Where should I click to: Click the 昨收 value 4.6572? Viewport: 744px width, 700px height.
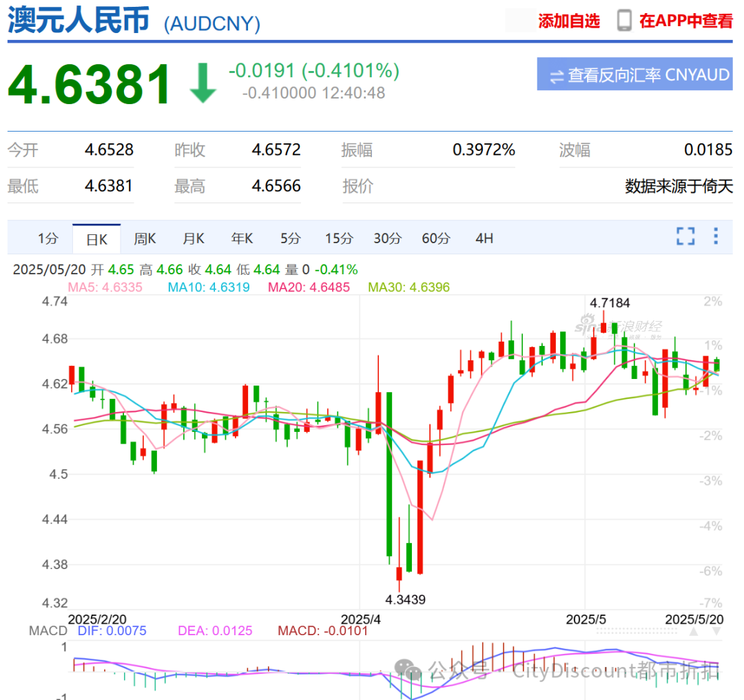click(276, 150)
